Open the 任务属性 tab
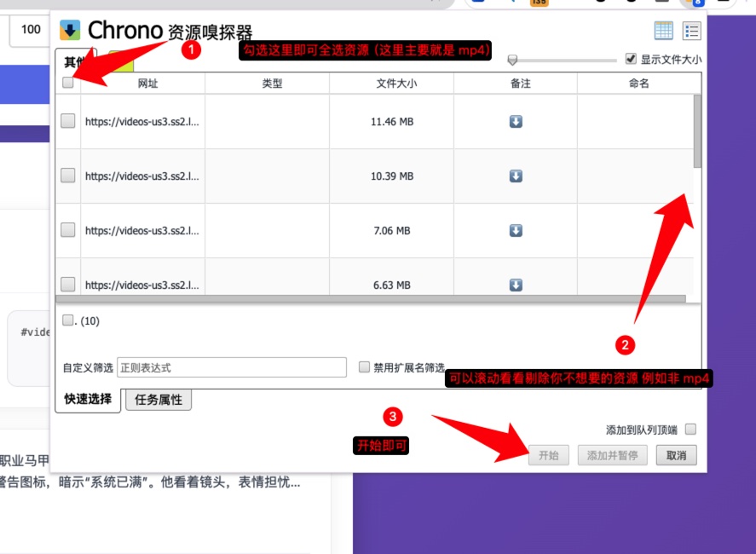Image resolution: width=756 pixels, height=554 pixels. [159, 400]
